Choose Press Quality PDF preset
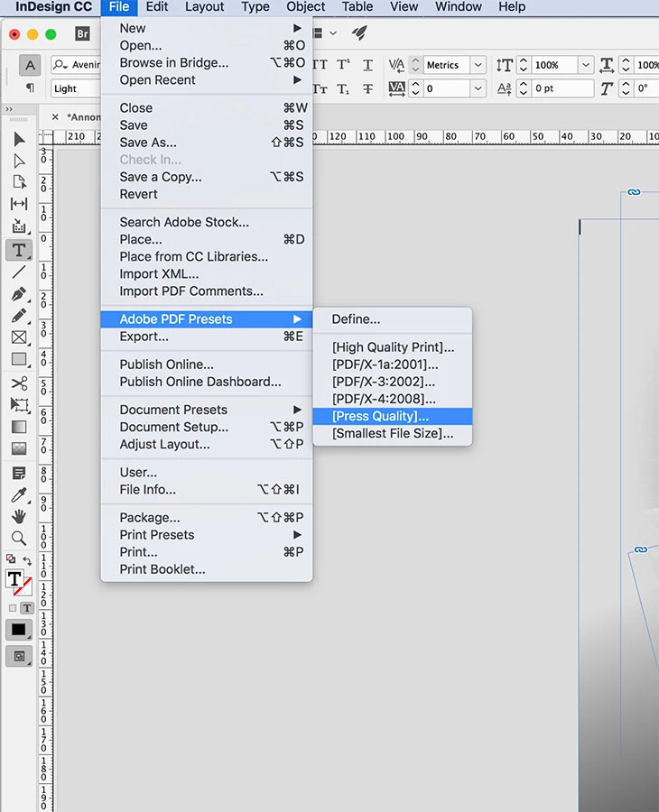The width and height of the screenshot is (659, 812). point(392,416)
